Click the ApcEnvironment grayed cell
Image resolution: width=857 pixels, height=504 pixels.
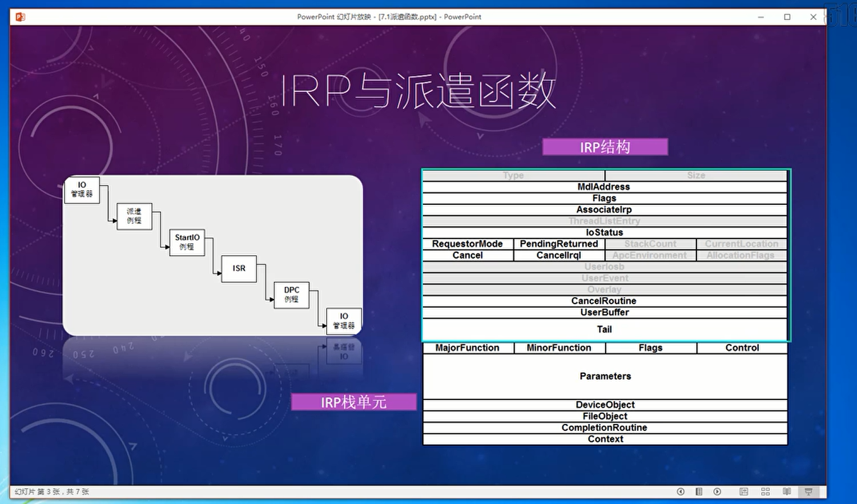click(650, 255)
